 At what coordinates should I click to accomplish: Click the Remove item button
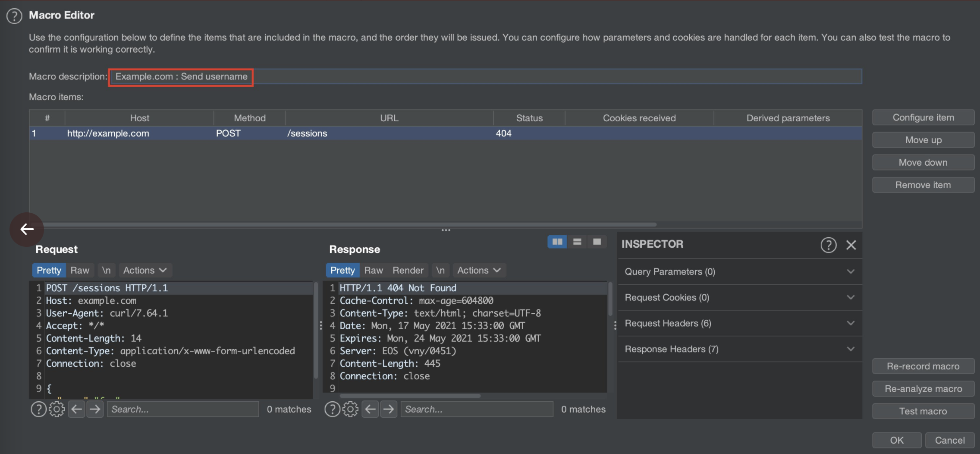923,185
